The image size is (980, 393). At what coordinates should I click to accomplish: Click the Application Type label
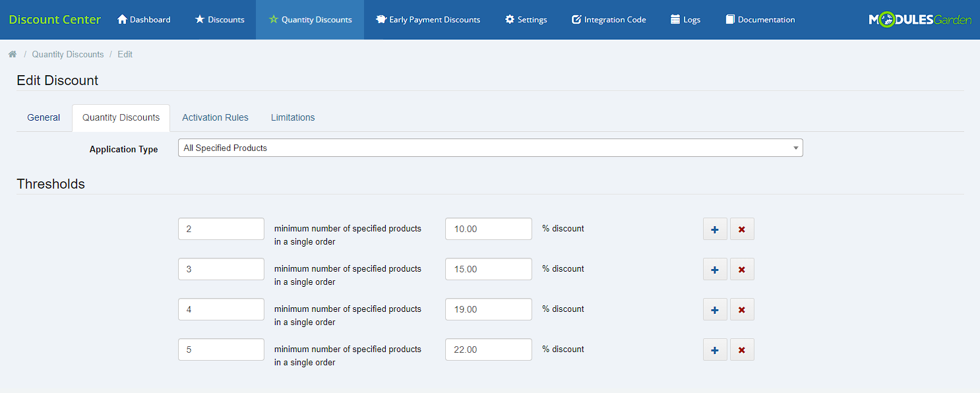tap(124, 150)
